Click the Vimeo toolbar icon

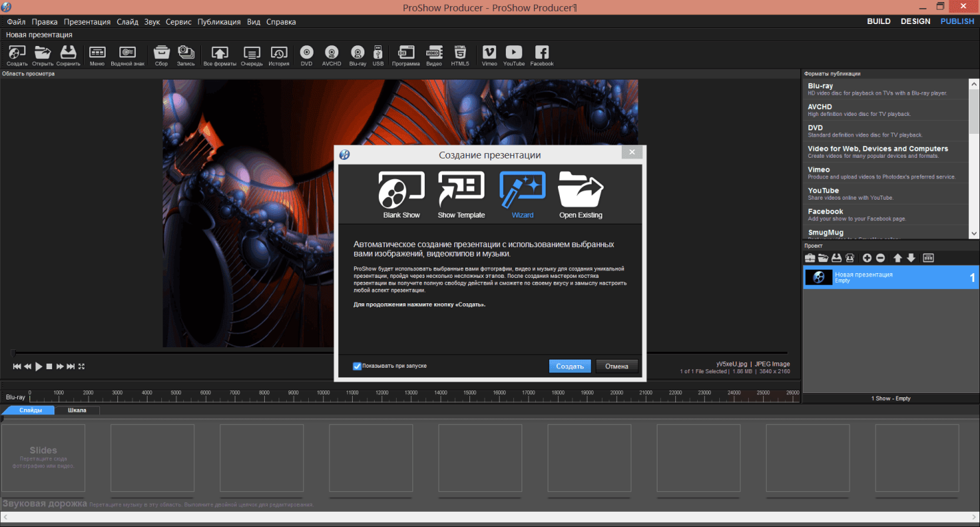(x=489, y=53)
